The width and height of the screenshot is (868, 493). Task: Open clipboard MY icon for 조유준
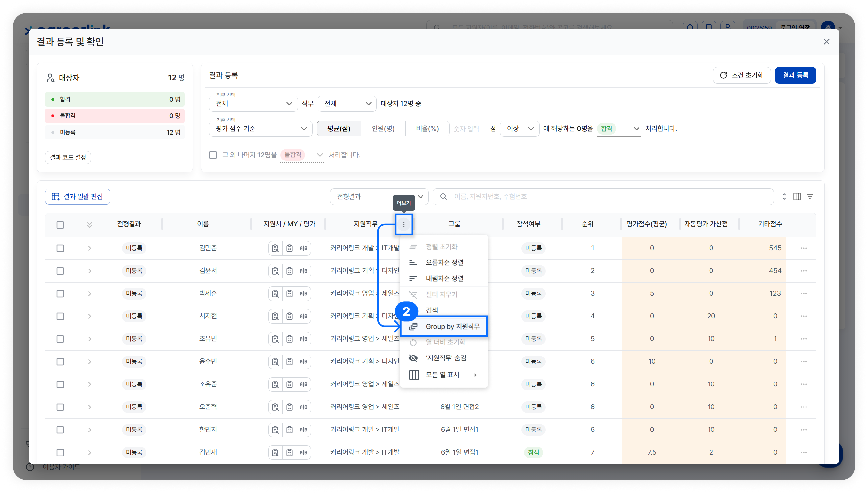289,384
